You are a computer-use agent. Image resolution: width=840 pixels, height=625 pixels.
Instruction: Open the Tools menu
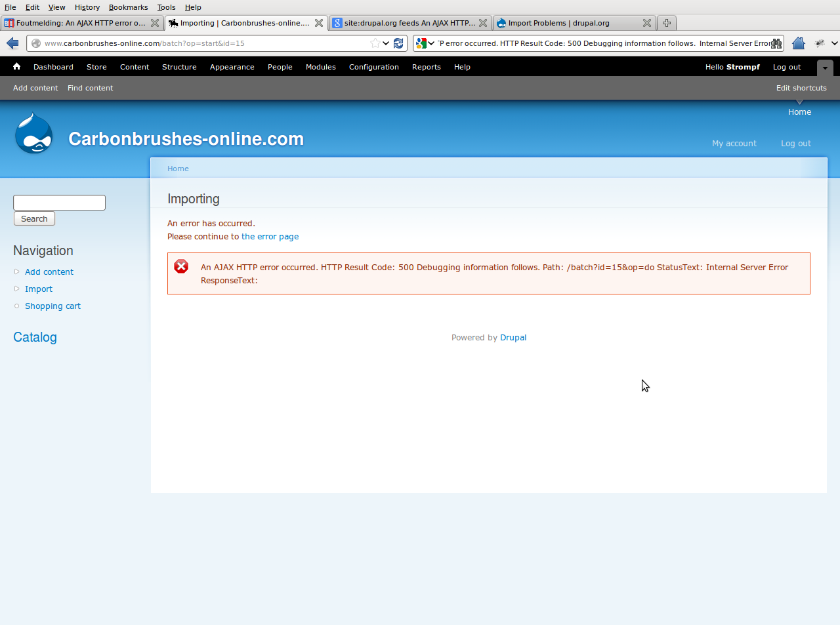pyautogui.click(x=167, y=7)
